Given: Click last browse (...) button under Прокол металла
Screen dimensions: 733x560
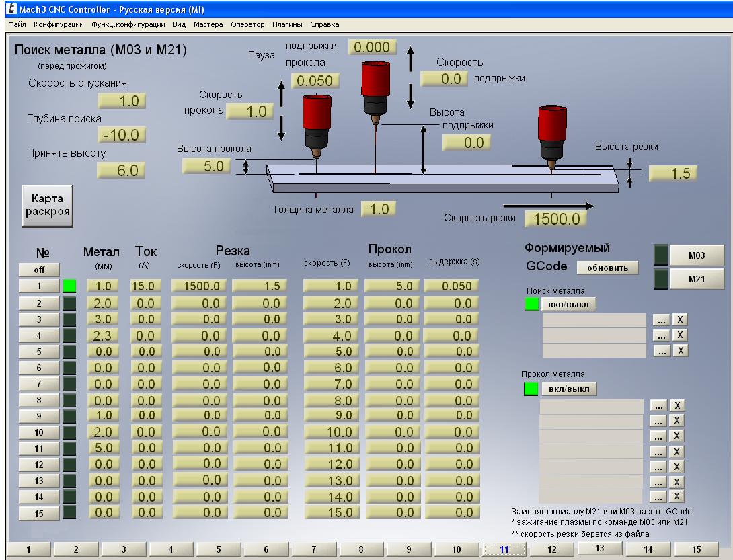Looking at the screenshot, I should pos(658,496).
